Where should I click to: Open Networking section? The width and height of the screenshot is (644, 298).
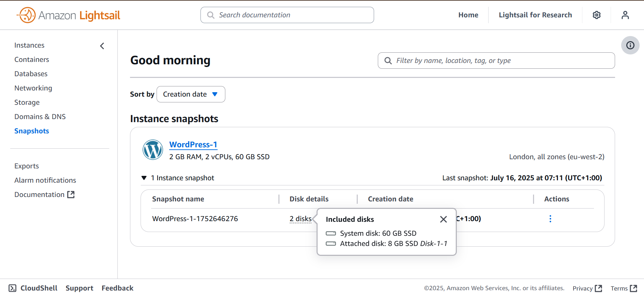(x=33, y=88)
